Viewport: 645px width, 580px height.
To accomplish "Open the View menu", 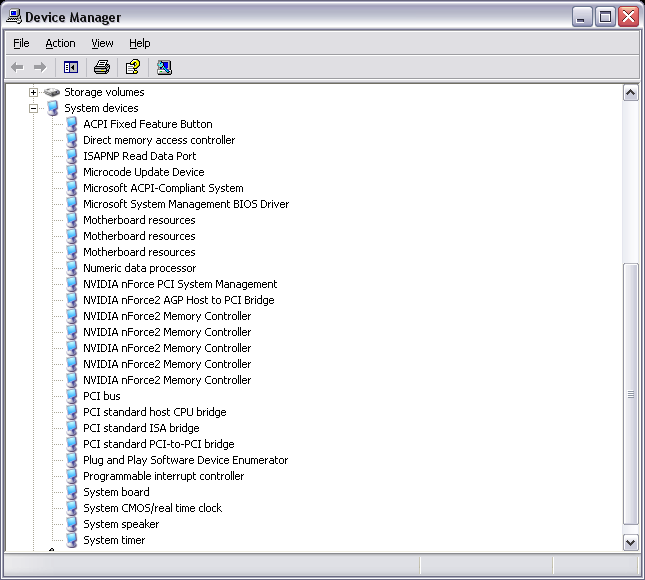I will click(x=102, y=43).
